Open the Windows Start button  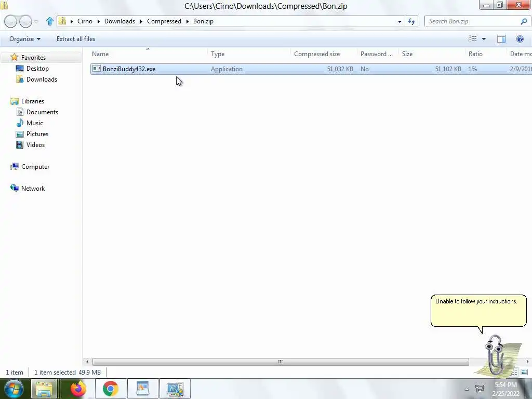coord(14,389)
